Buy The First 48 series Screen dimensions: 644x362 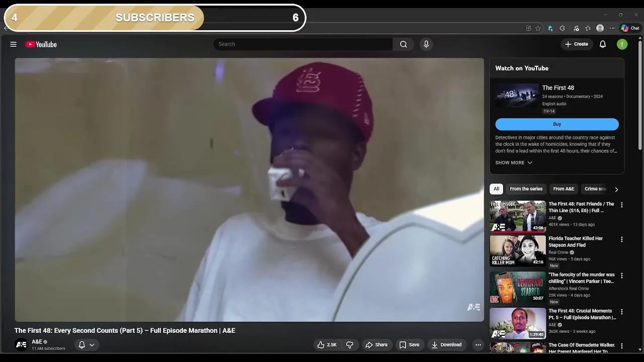[x=557, y=124]
